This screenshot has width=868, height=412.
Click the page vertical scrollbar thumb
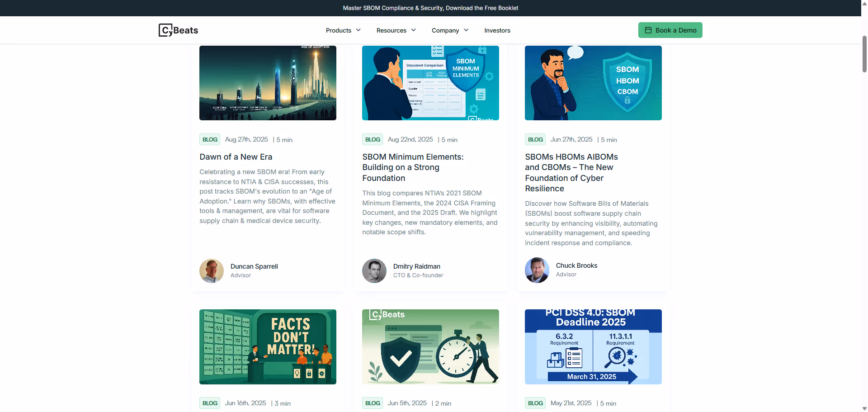[864, 54]
